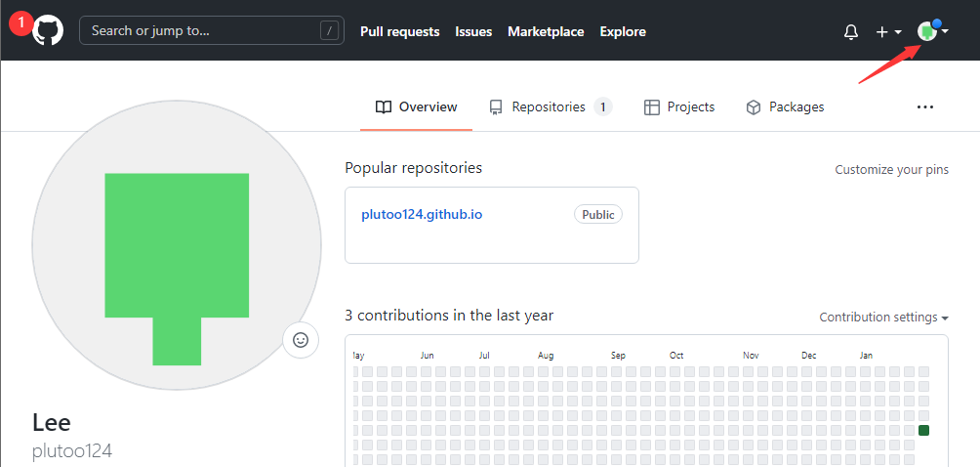
Task: Click the username plutoo124 text
Action: click(72, 451)
